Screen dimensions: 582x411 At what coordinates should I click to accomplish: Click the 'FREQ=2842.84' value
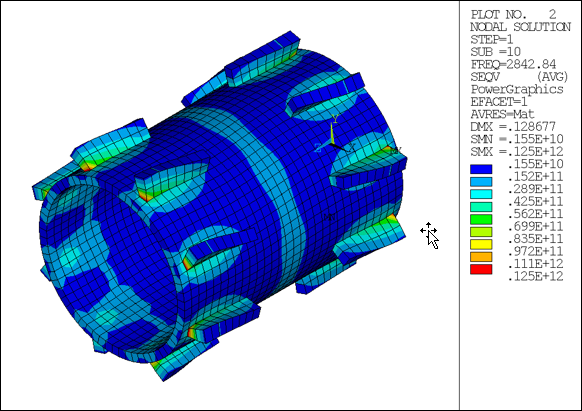tap(513, 64)
